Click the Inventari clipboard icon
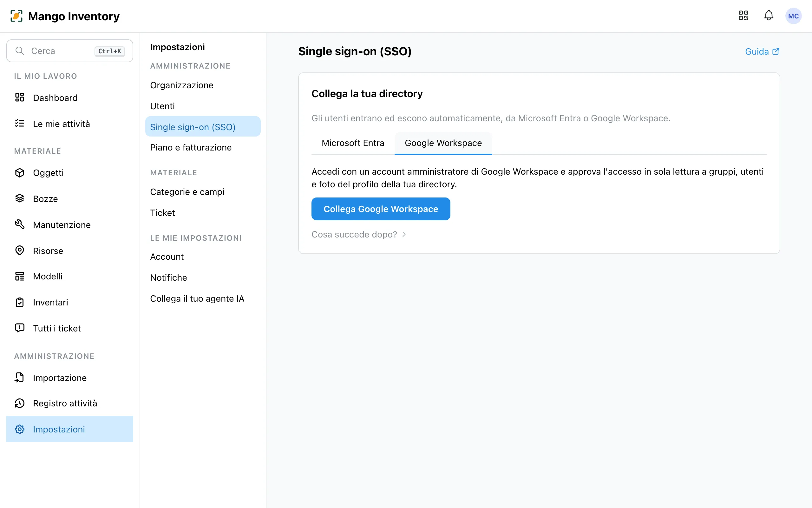 pos(20,302)
